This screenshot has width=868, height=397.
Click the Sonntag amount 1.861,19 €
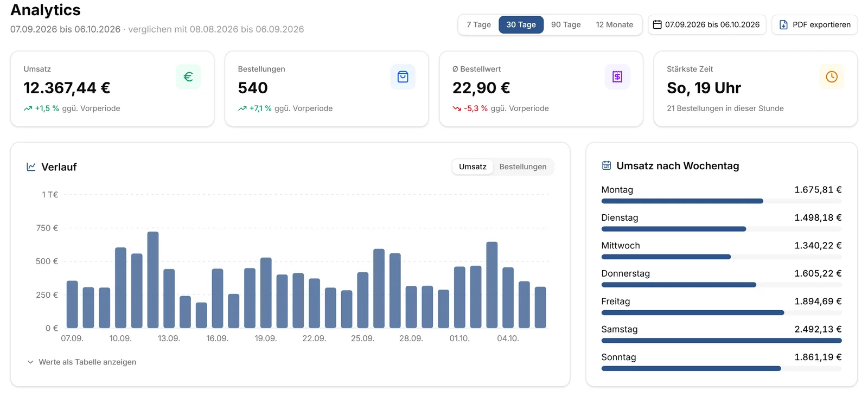point(818,357)
